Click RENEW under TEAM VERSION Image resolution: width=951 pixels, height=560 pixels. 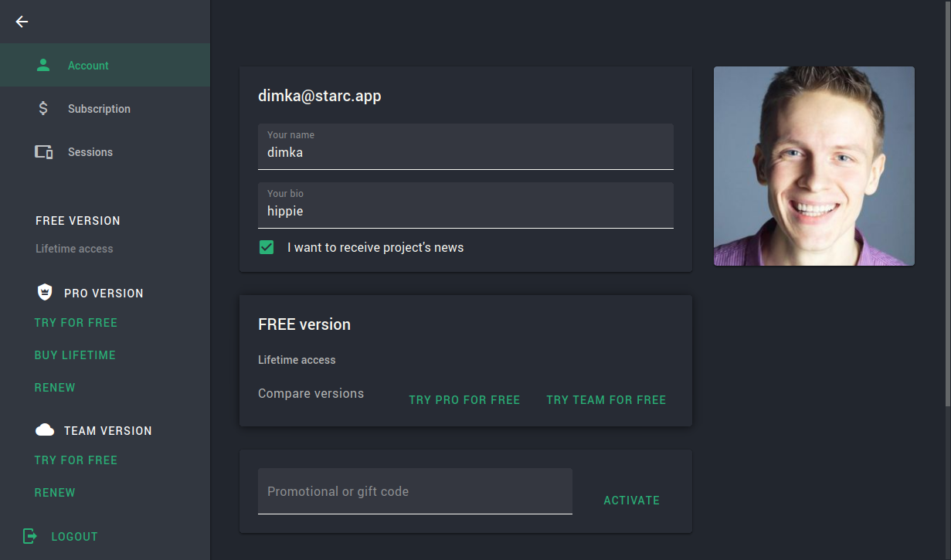[x=55, y=493]
